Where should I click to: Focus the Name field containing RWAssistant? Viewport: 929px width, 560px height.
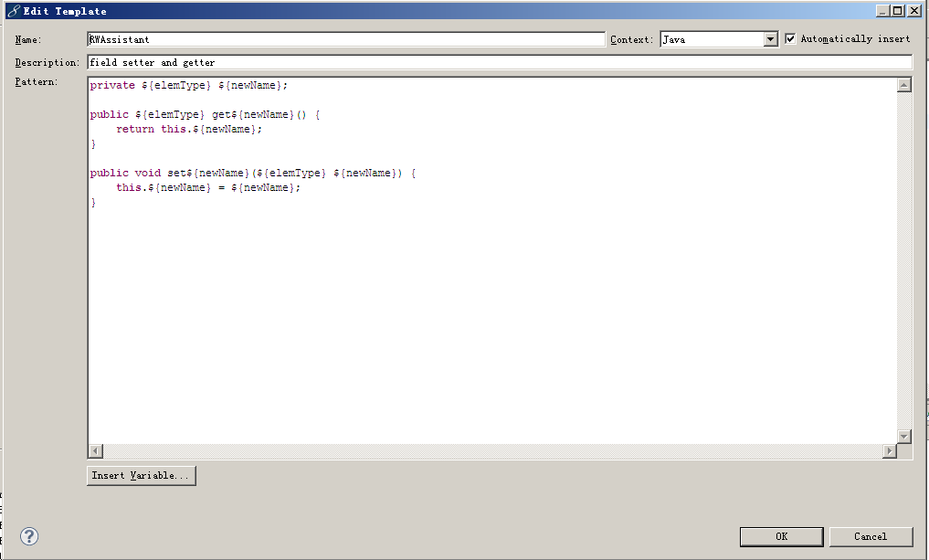[x=346, y=39]
